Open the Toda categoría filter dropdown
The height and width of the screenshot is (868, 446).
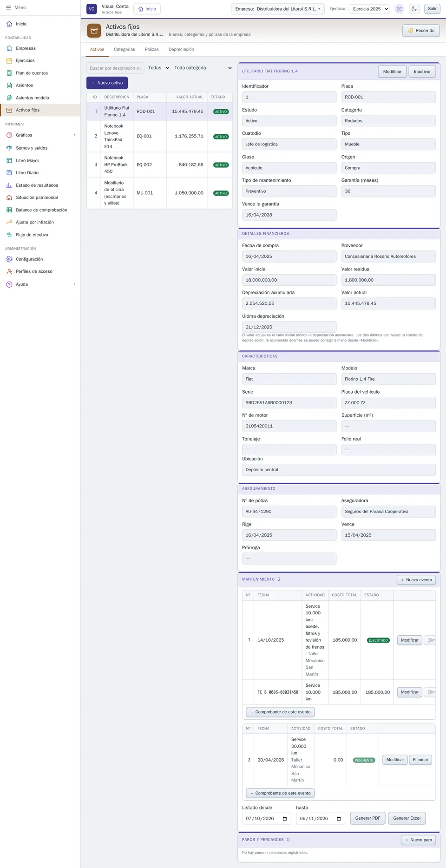point(203,68)
